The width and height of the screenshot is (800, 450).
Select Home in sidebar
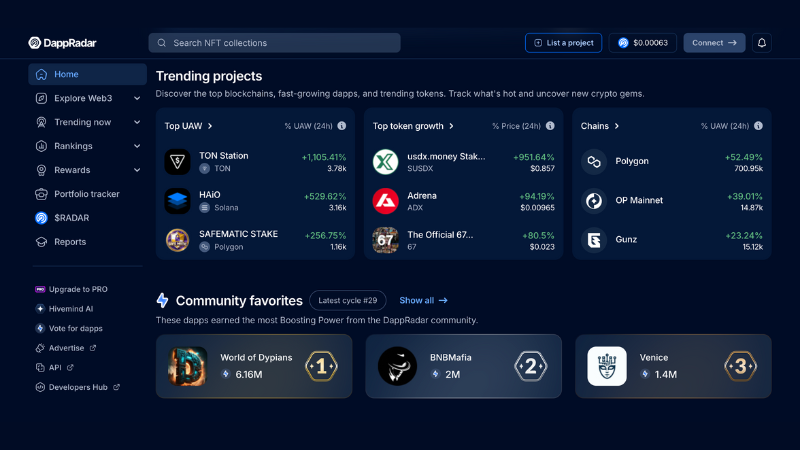tap(87, 74)
